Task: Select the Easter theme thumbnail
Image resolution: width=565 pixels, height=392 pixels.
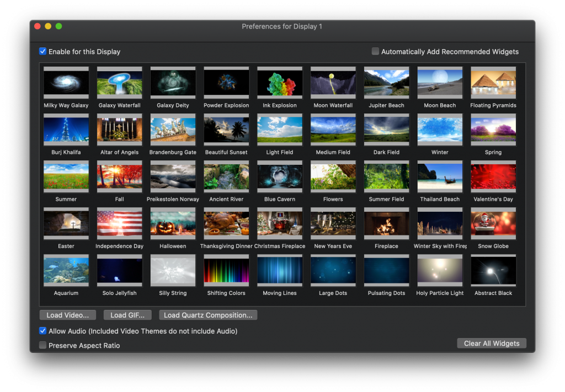Action: (x=66, y=223)
